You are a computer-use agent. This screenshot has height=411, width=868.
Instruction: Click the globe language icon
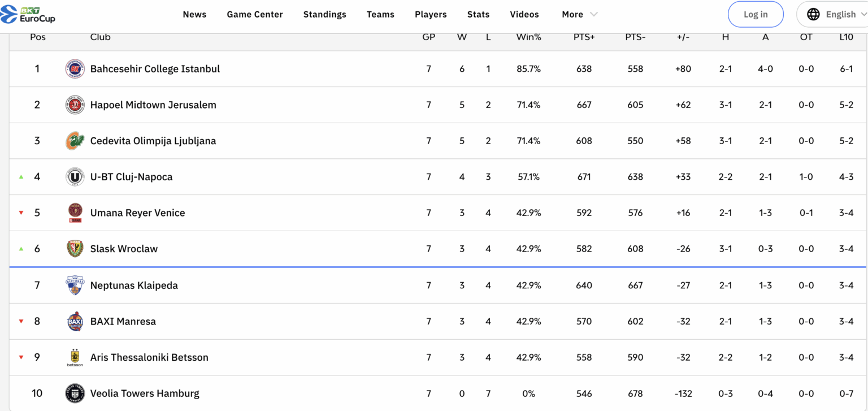click(x=813, y=15)
